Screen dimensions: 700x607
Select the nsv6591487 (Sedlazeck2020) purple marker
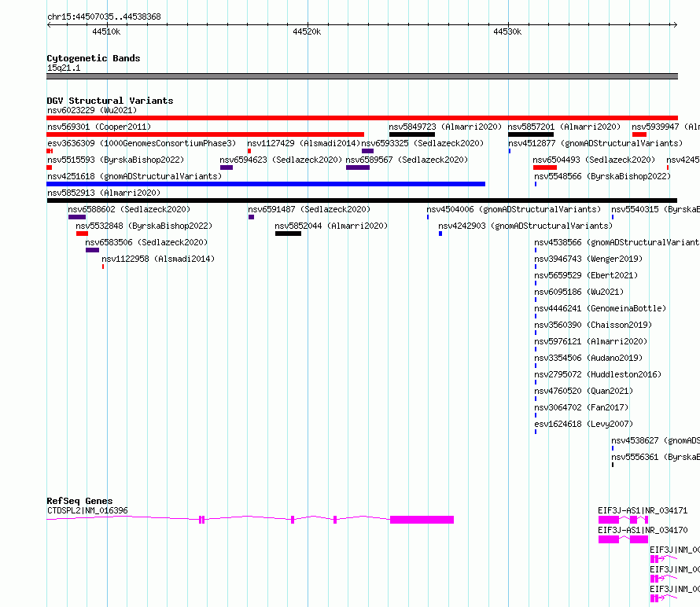(x=252, y=217)
